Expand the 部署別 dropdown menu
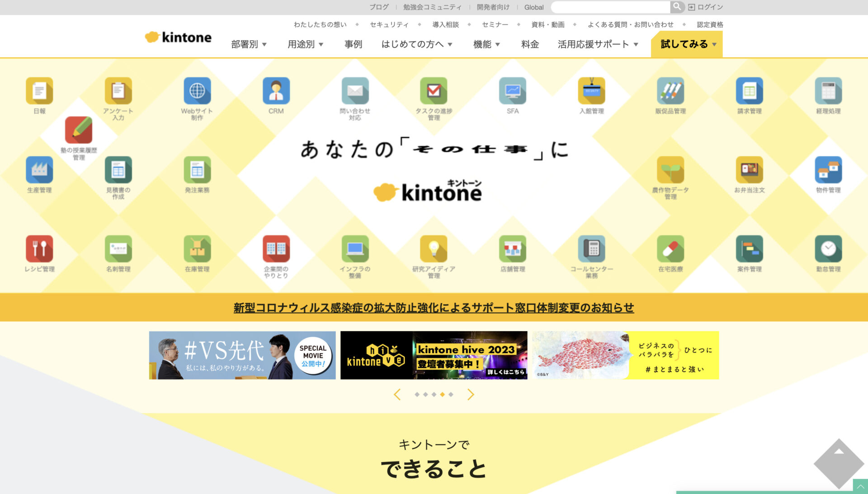868x494 pixels. pyautogui.click(x=248, y=44)
